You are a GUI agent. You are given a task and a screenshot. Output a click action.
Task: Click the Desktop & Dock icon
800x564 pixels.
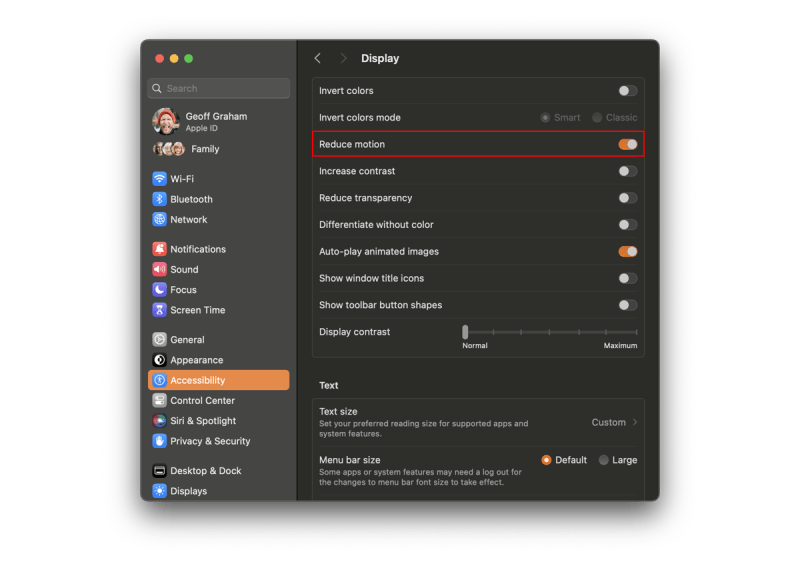pyautogui.click(x=159, y=471)
